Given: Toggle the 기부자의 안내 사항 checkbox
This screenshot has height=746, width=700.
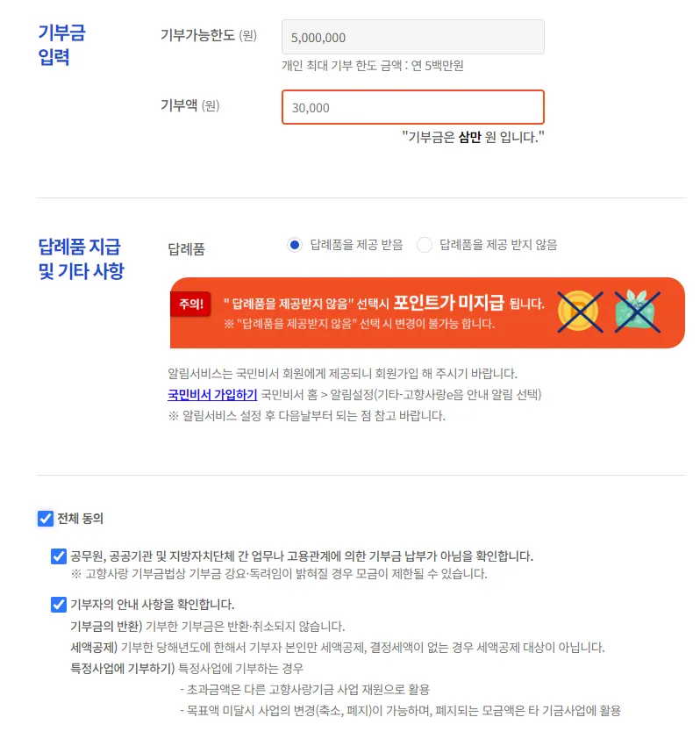Looking at the screenshot, I should (x=59, y=605).
